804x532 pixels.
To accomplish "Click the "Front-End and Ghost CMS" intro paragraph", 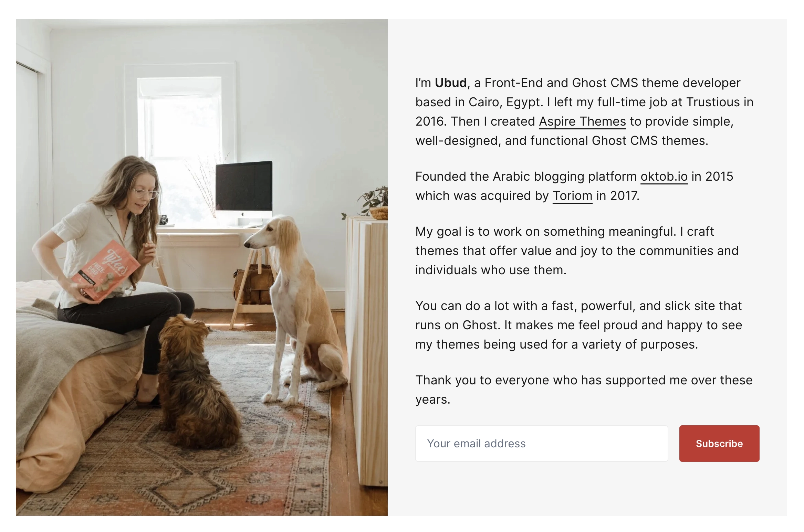I will 584,112.
